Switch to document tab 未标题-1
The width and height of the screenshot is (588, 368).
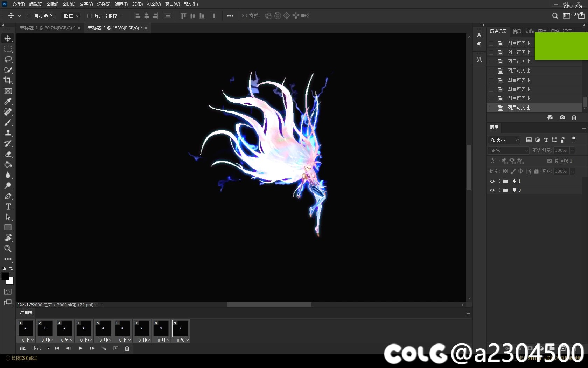tap(47, 28)
